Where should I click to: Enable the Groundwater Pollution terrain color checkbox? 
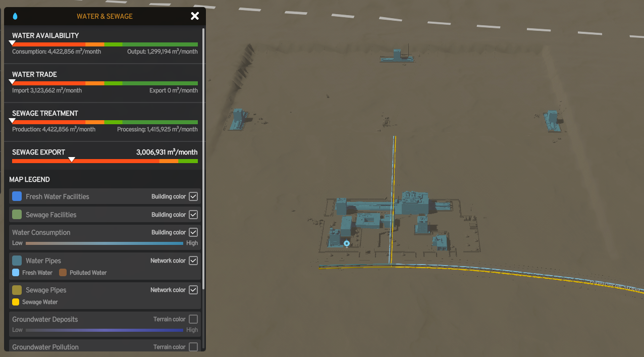tap(193, 346)
